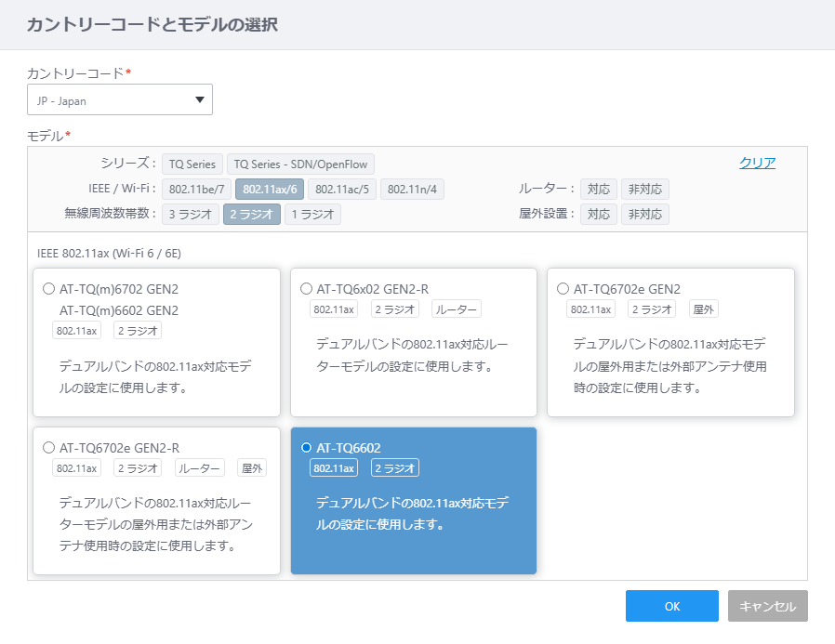835x644 pixels.
Task: Click the 屋外 tag on AT-TQ6702e GEN2-R card
Action: [252, 467]
